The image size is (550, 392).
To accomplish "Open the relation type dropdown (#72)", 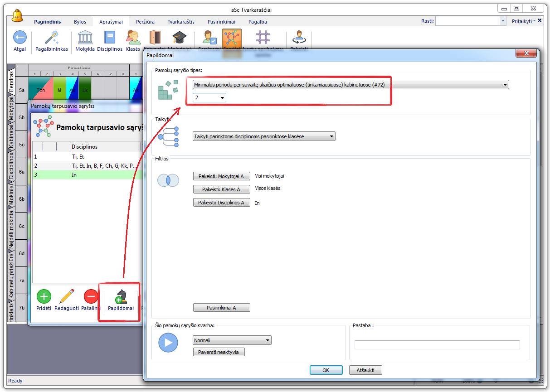I will coord(350,84).
